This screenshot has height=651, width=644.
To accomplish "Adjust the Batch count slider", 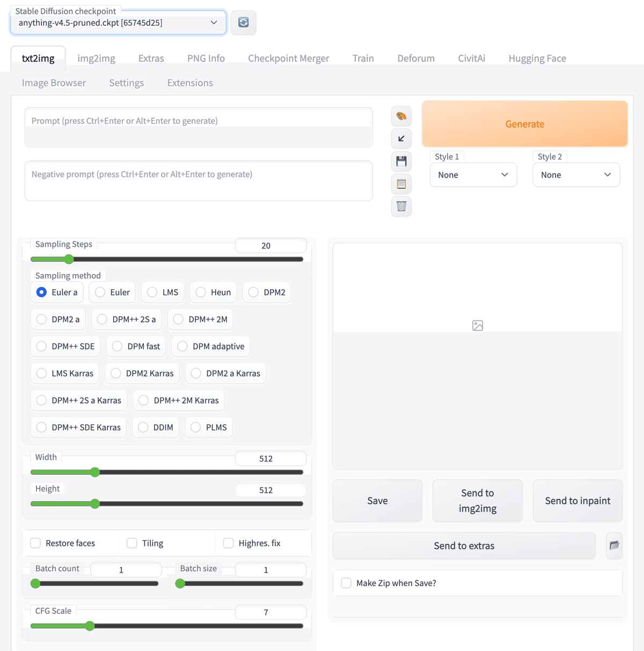I will (94, 583).
